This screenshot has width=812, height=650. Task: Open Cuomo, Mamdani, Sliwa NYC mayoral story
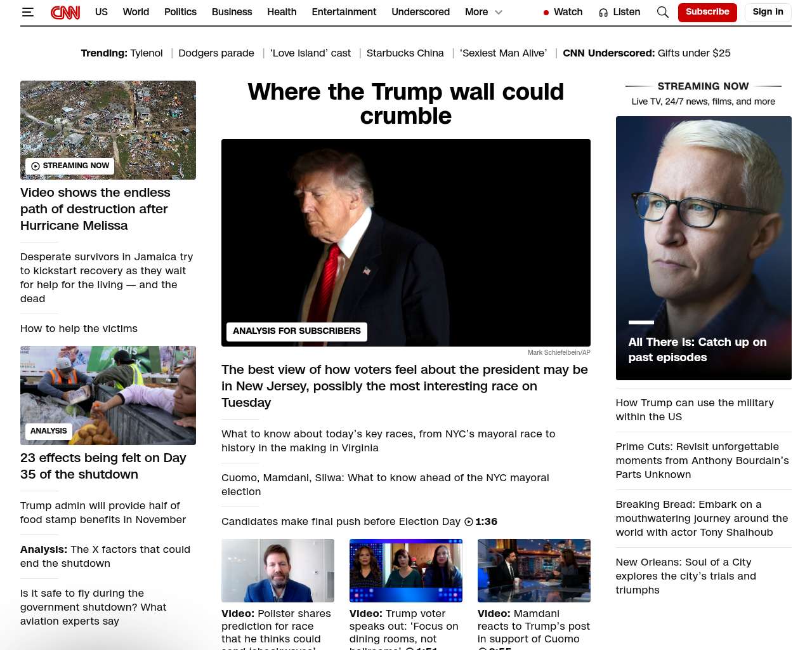(385, 485)
